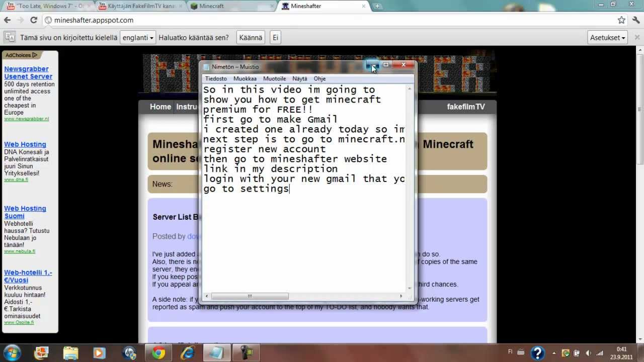Open Chrome from the taskbar

159,352
